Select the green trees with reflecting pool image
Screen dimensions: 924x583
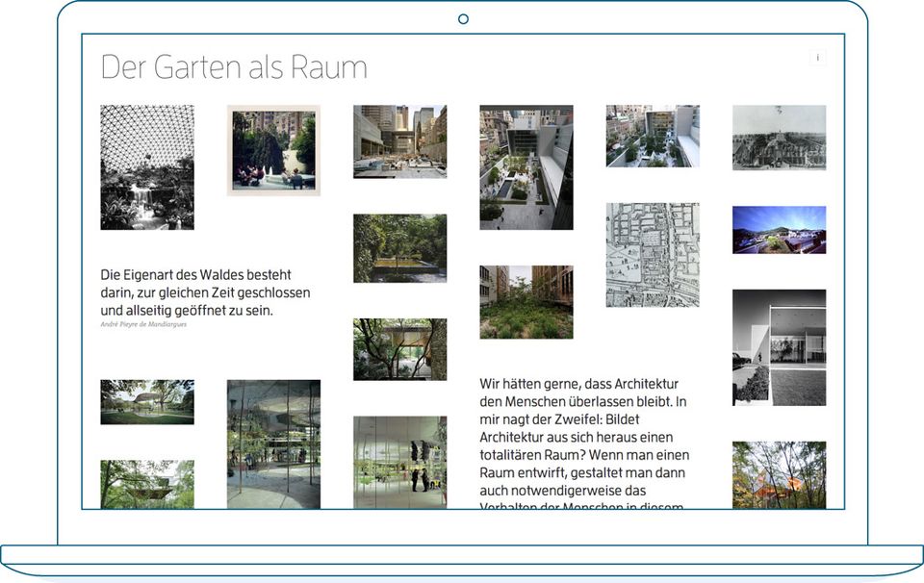(399, 248)
